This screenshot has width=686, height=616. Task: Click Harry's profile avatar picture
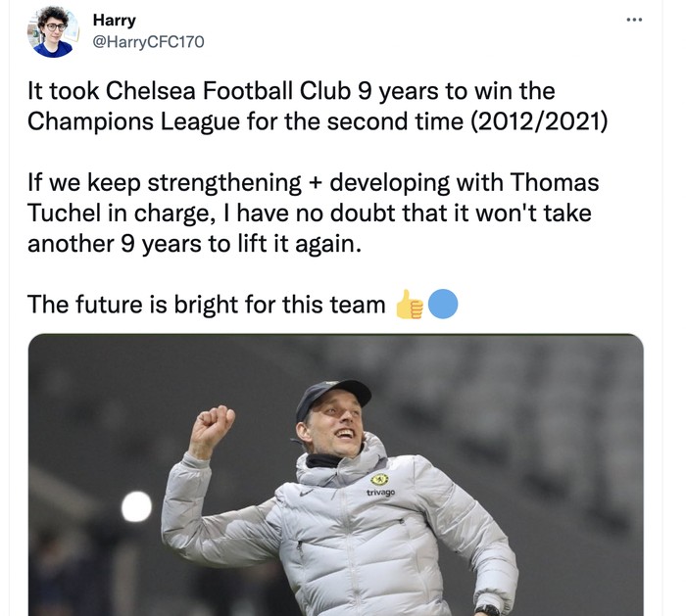pyautogui.click(x=53, y=31)
